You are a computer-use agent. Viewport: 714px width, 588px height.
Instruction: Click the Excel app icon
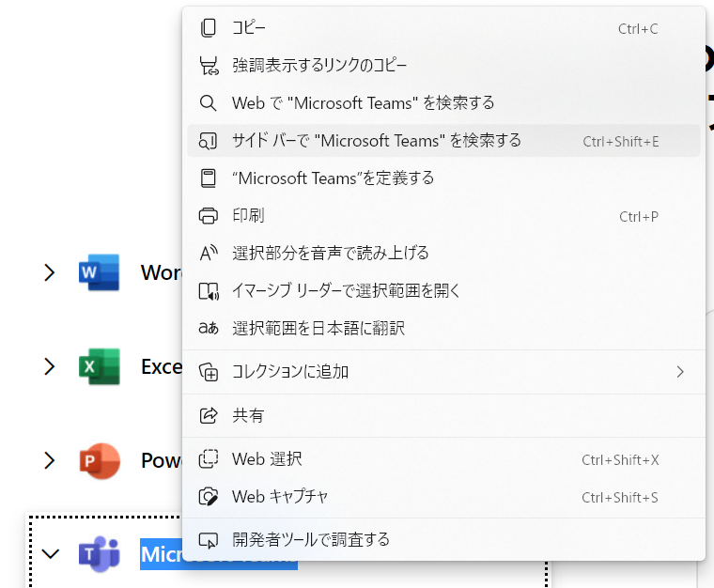[x=100, y=366]
